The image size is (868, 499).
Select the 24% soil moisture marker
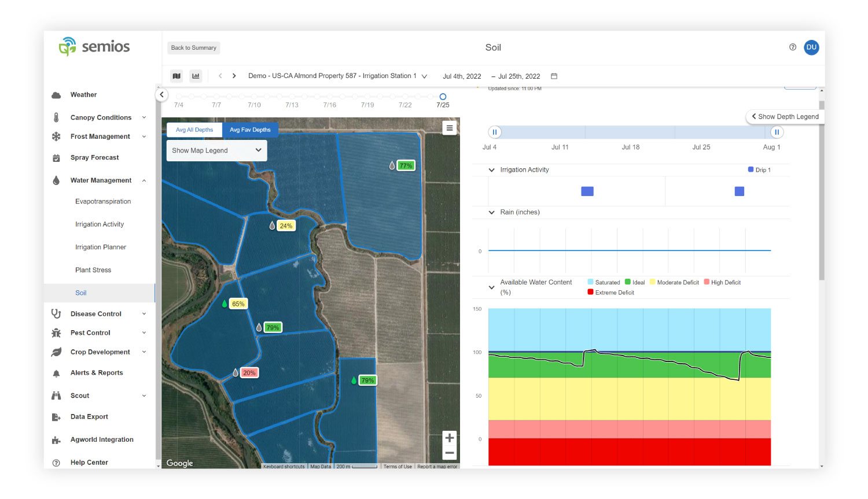[286, 226]
